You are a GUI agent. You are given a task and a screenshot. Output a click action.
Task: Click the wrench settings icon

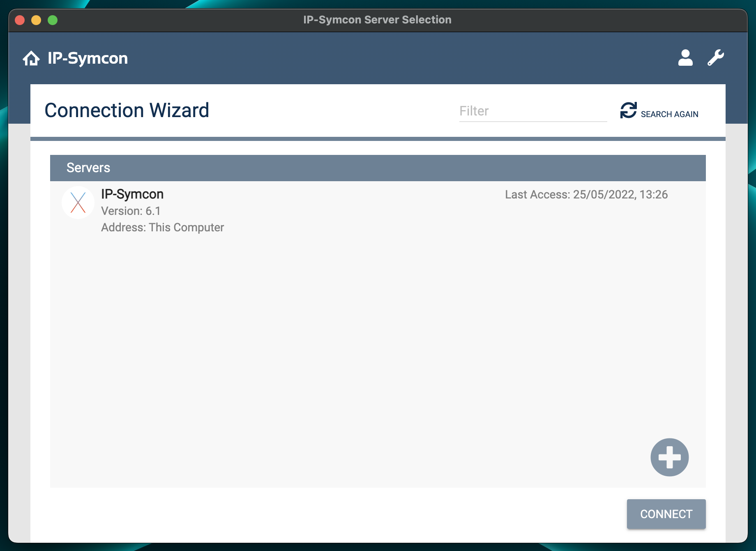click(716, 58)
